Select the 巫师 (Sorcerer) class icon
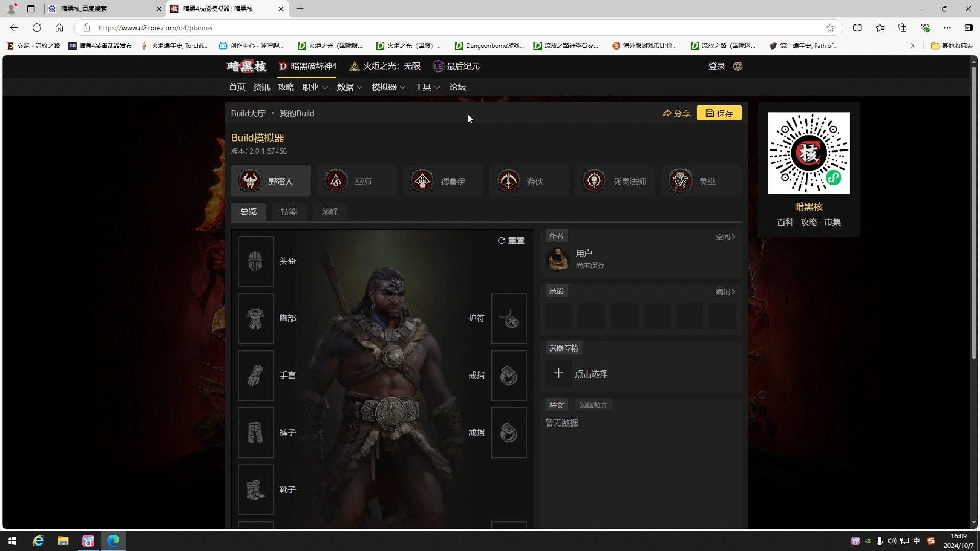Viewport: 980px width, 551px height. point(336,180)
